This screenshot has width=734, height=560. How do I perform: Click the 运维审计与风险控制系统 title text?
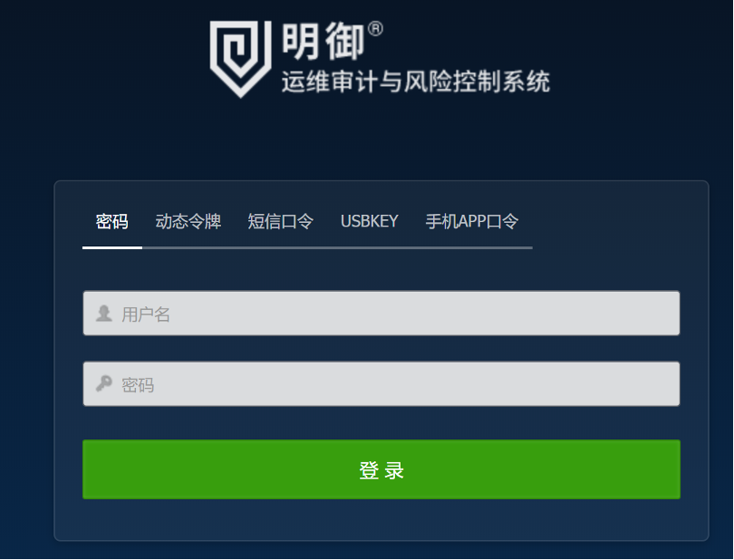pyautogui.click(x=416, y=82)
